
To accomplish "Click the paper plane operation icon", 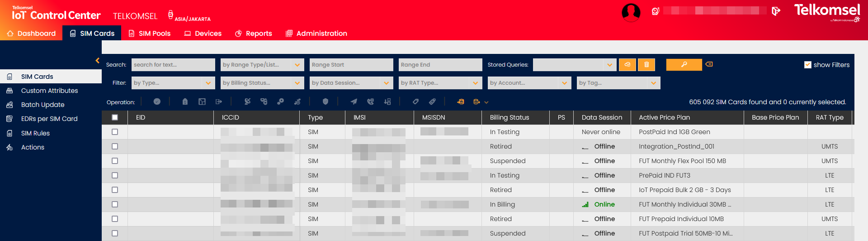I will tap(354, 102).
